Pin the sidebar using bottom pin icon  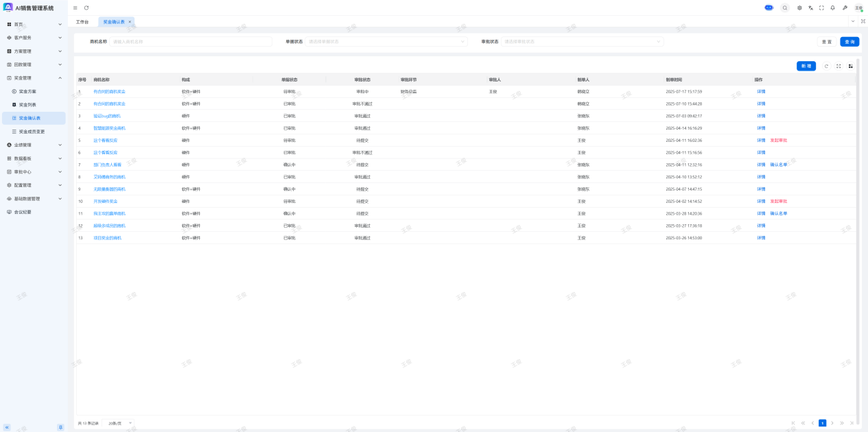60,427
